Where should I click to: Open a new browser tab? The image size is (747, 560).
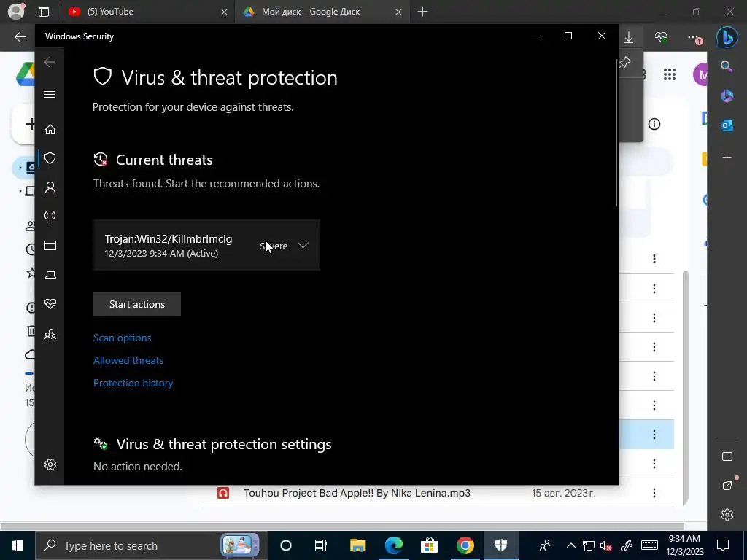coord(422,12)
